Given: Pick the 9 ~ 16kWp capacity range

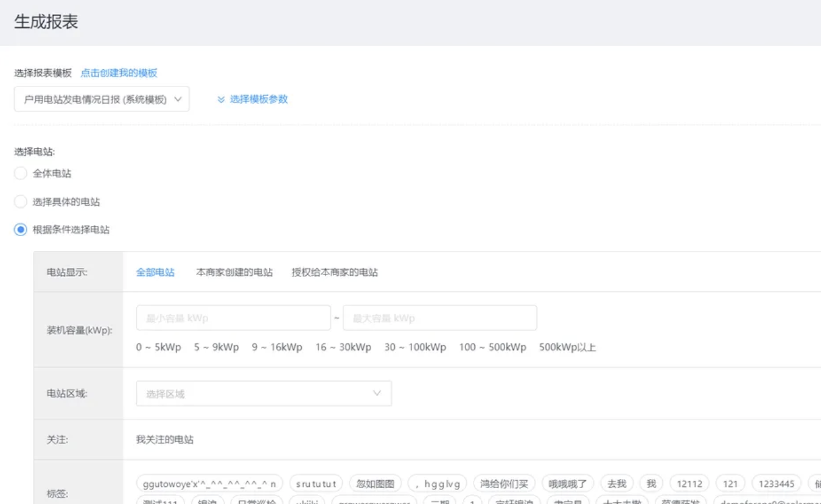Looking at the screenshot, I should [x=277, y=348].
